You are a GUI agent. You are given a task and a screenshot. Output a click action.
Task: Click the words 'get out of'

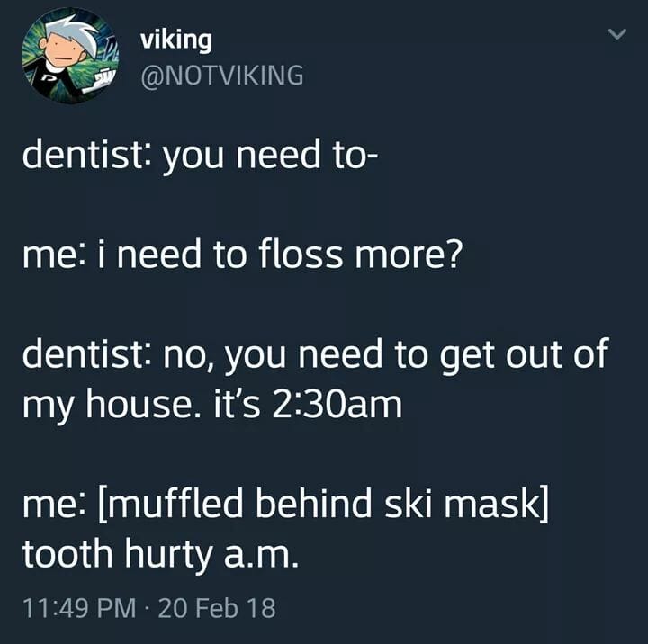click(x=524, y=355)
